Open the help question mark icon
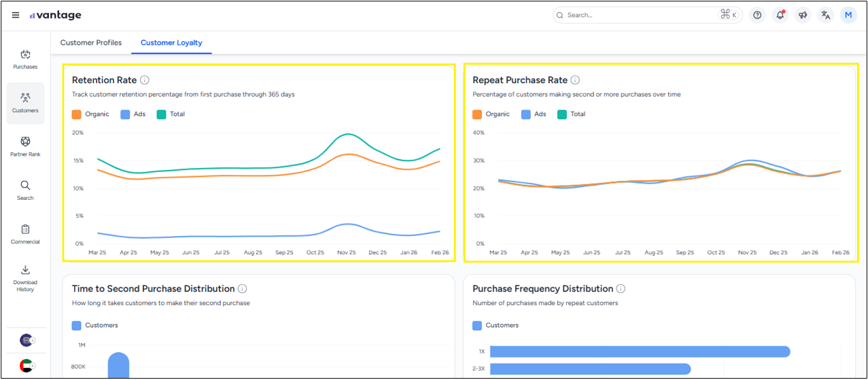The height and width of the screenshot is (380, 868). click(757, 15)
